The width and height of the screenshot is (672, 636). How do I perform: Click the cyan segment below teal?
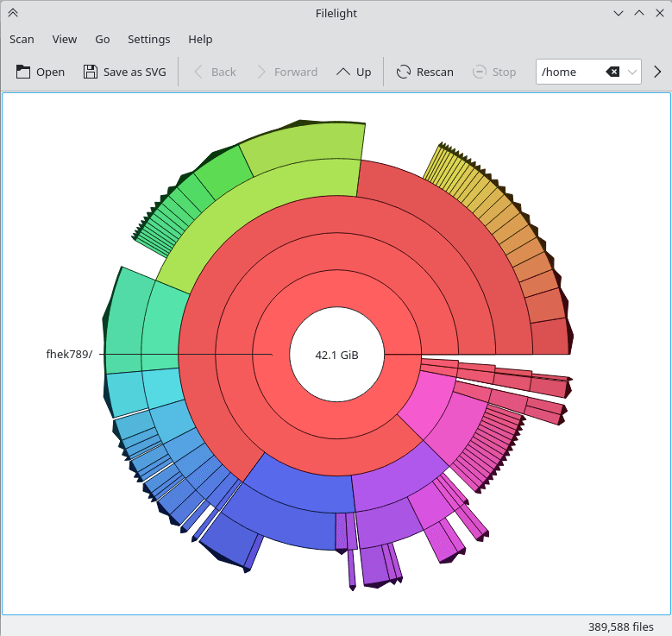127,393
